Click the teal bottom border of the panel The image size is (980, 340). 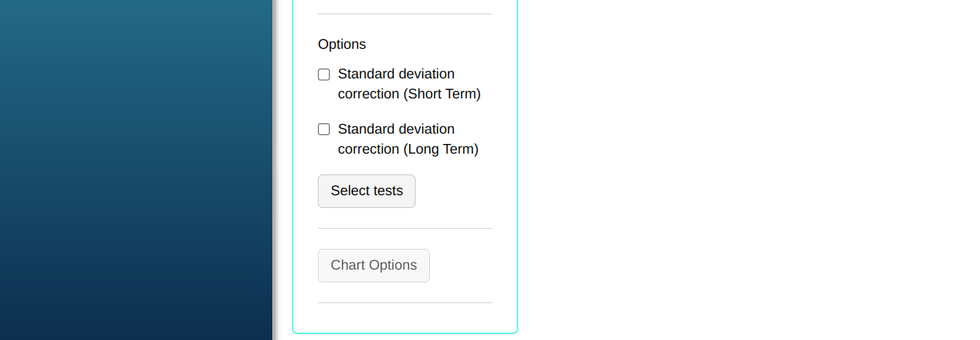click(x=405, y=333)
